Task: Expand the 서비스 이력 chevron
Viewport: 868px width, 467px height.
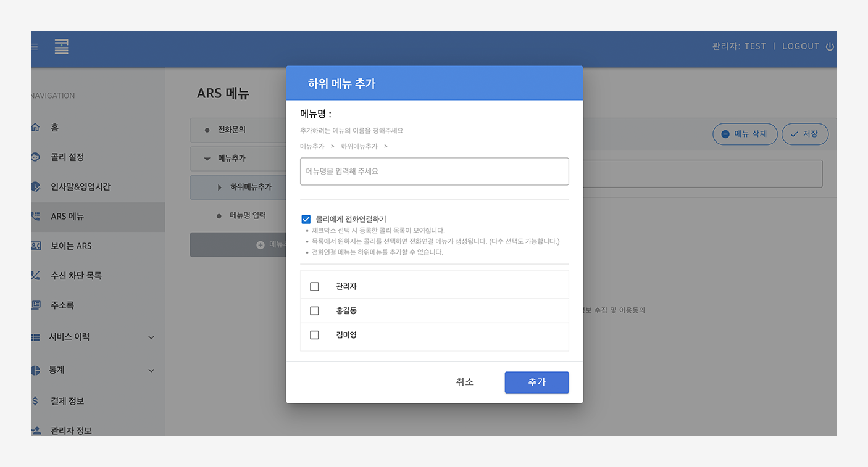Action: click(x=151, y=337)
